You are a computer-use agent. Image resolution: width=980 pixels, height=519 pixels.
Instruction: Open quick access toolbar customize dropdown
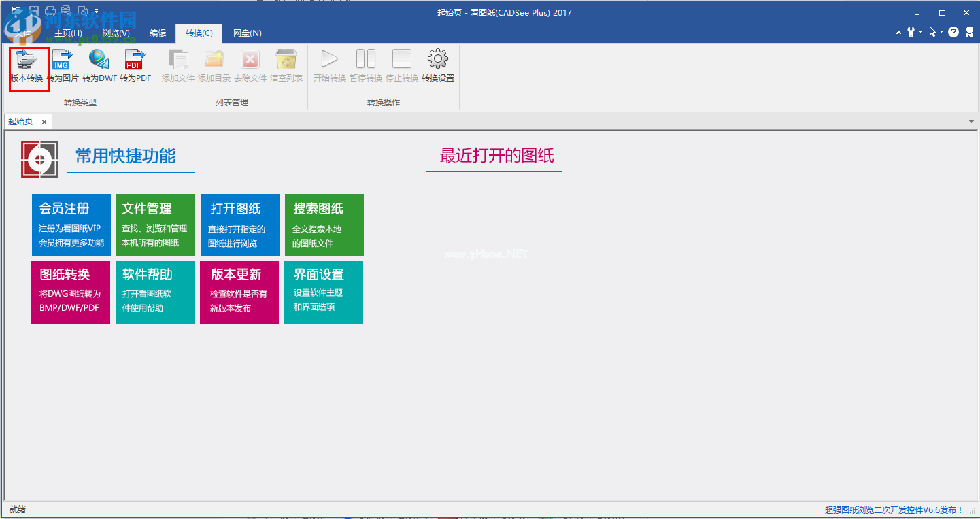click(x=96, y=12)
